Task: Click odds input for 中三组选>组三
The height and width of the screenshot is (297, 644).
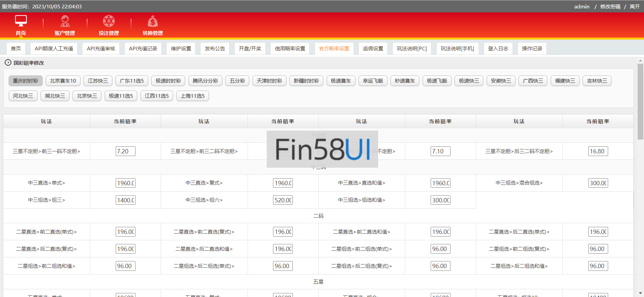Action: pos(125,200)
